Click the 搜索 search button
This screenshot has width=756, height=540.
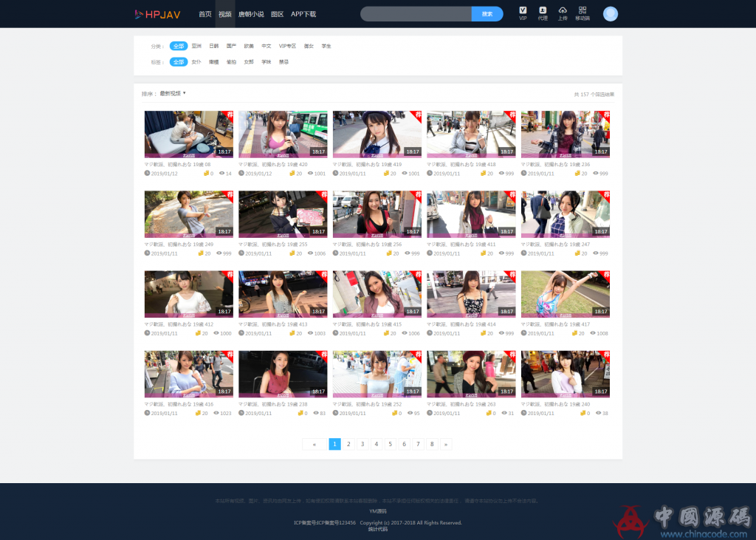(487, 13)
